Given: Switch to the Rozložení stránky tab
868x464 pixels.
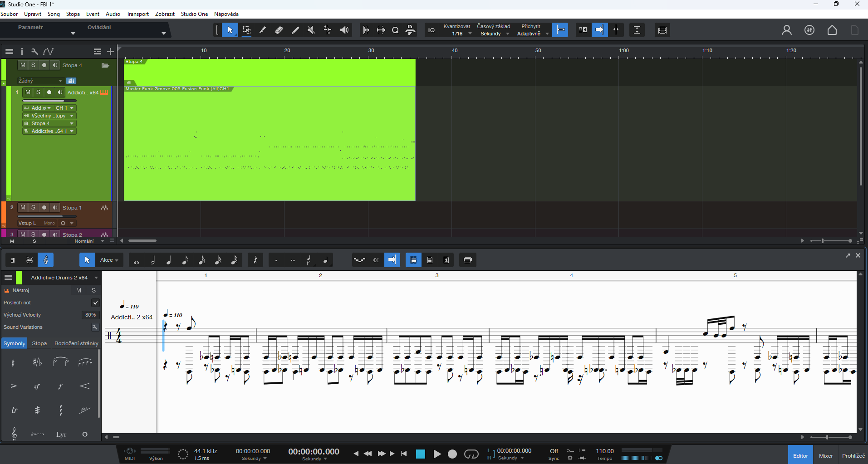Looking at the screenshot, I should click(76, 343).
